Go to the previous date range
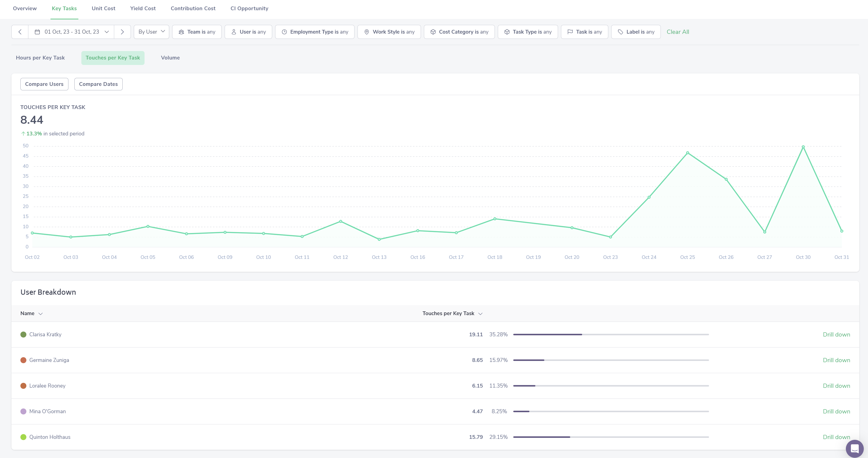868x458 pixels. point(20,32)
